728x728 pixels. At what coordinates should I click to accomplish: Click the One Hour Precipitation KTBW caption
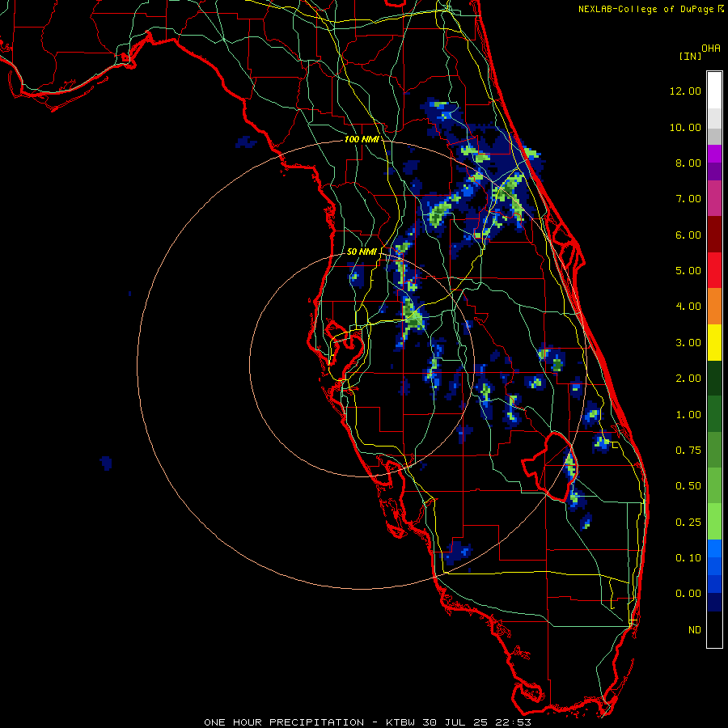coord(367,722)
